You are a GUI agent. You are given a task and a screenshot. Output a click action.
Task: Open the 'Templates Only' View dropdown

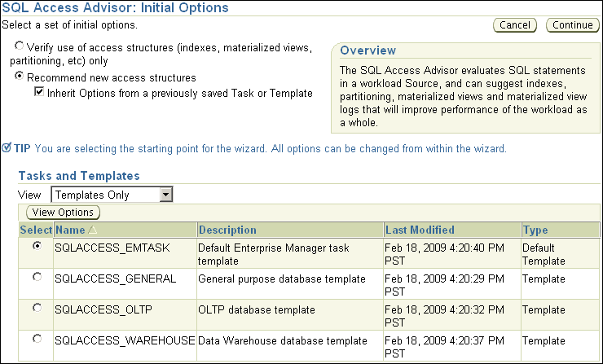point(165,195)
